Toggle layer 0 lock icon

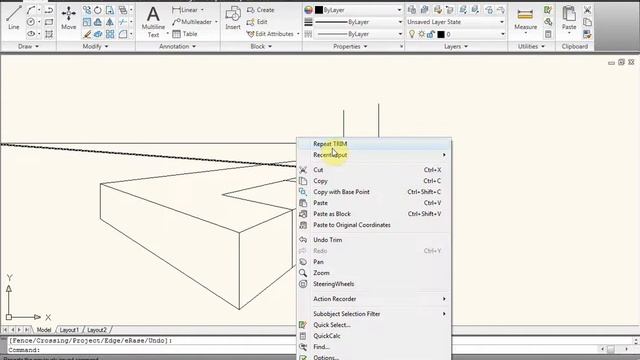coord(431,34)
